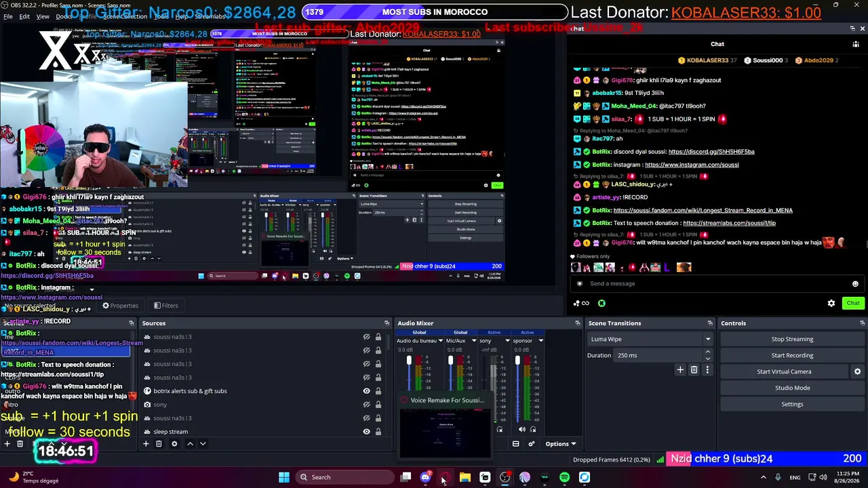
Task: Show hidden system tray icons chevron
Action: 764,477
